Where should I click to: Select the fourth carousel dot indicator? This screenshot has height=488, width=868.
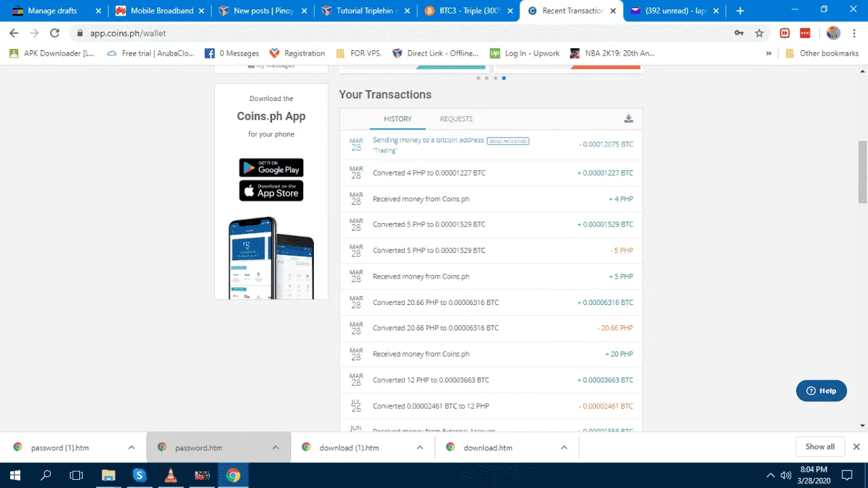[x=503, y=78]
